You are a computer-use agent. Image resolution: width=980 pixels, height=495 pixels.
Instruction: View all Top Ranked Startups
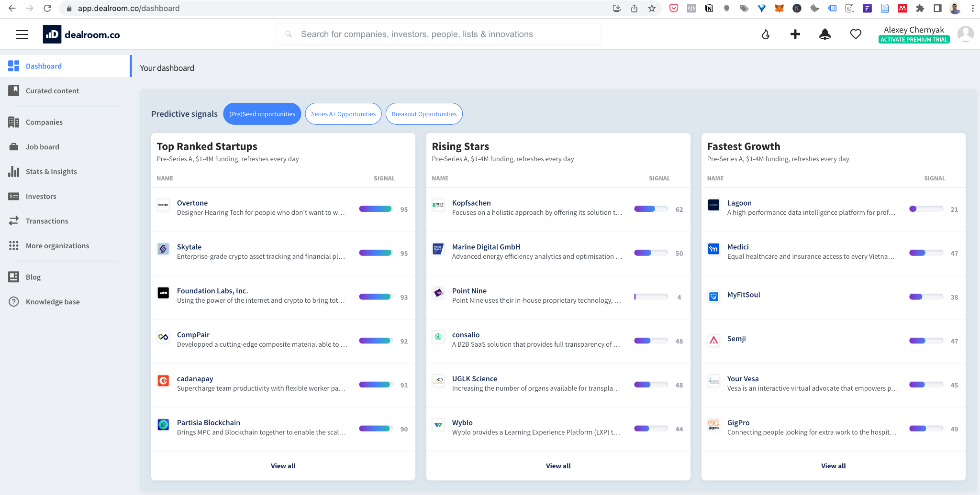[283, 466]
